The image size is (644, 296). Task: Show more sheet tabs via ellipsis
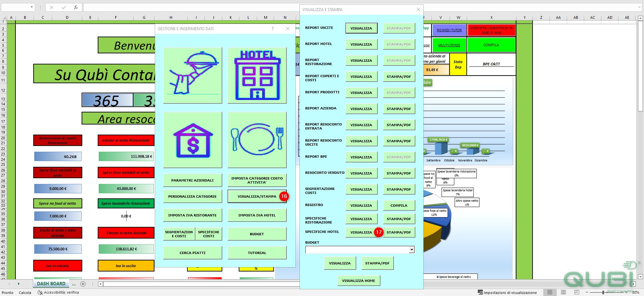click(74, 284)
